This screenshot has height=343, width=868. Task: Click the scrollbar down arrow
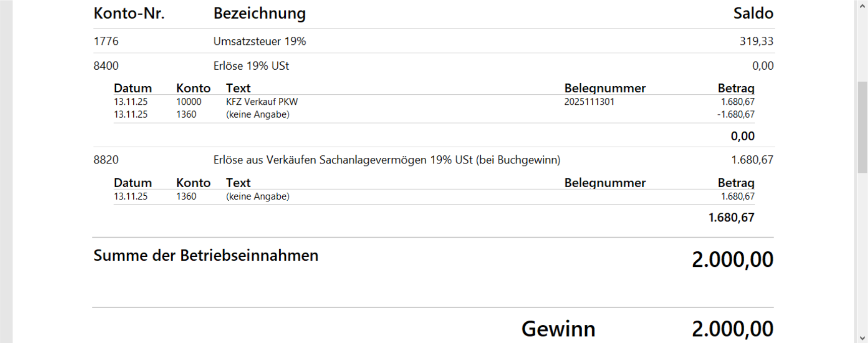pos(862,338)
